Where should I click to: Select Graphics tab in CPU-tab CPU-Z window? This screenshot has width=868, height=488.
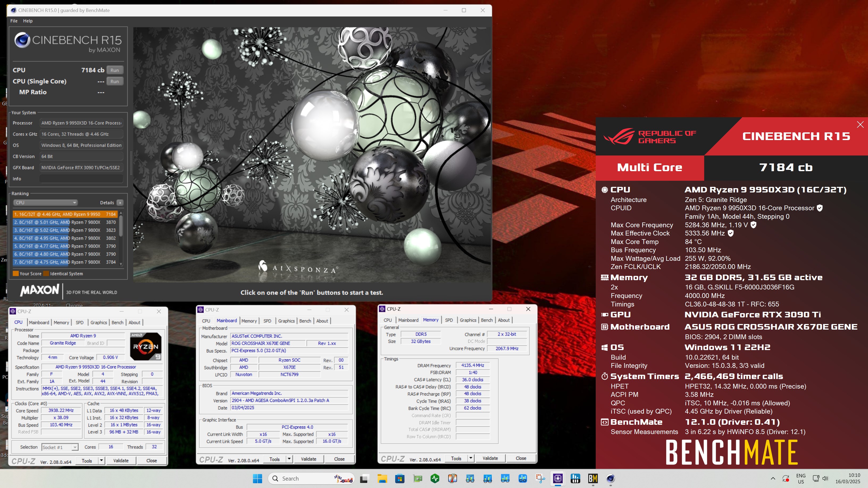(x=99, y=322)
